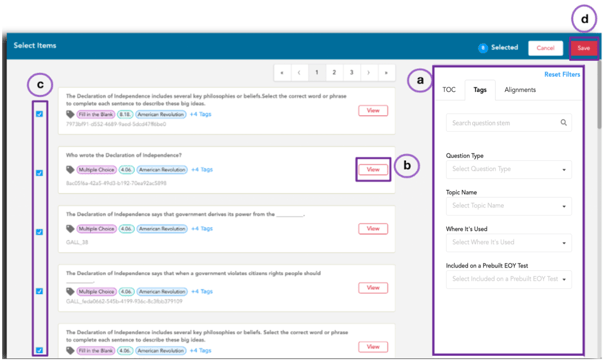603x362 pixels.
Task: Go to the next page of results
Action: point(369,72)
